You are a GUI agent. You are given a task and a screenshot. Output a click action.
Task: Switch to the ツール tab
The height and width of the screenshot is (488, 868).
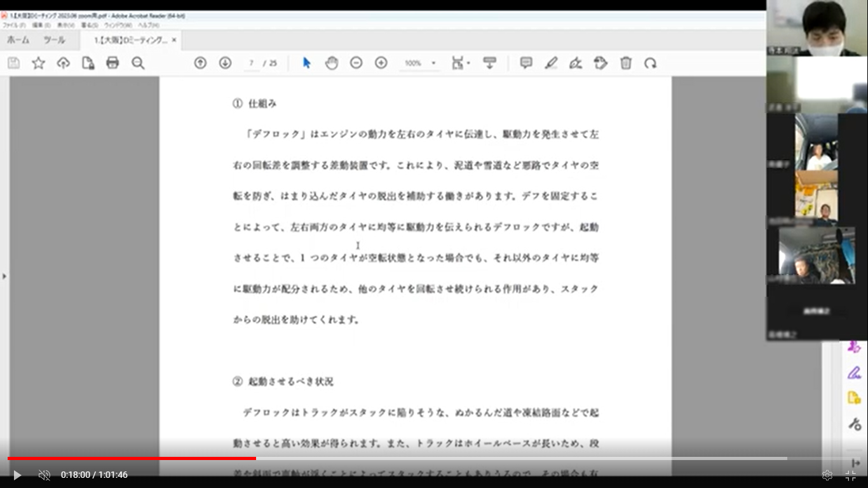coord(54,40)
